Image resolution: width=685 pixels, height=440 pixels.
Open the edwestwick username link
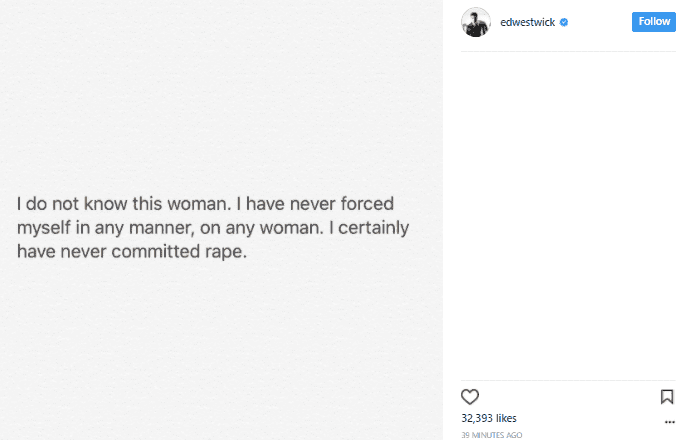coord(527,22)
